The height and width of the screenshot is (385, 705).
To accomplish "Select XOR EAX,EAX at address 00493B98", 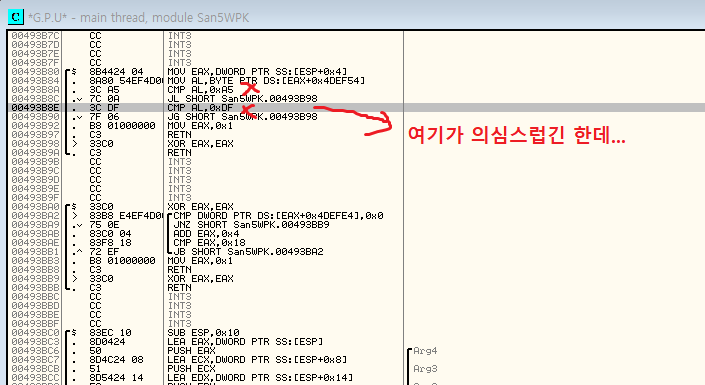I will [200, 143].
